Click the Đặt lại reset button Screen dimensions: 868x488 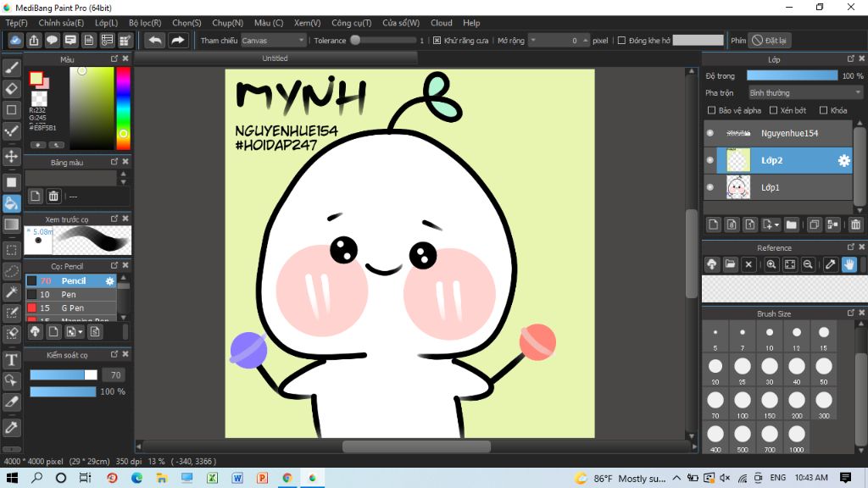tap(770, 41)
